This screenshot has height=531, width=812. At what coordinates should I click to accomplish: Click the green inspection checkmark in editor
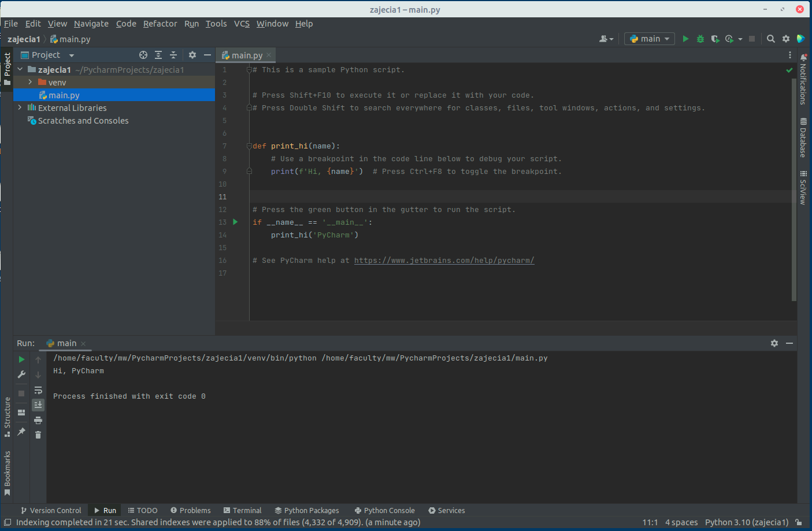(789, 70)
